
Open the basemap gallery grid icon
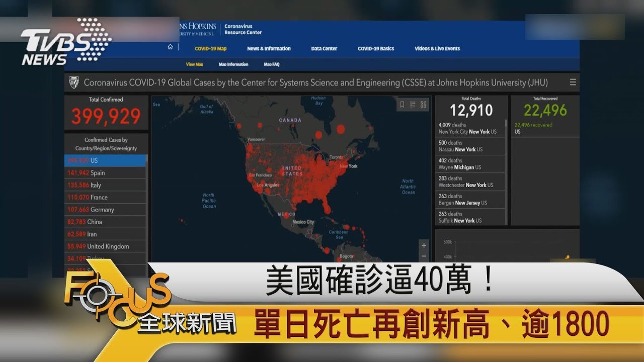pyautogui.click(x=423, y=105)
